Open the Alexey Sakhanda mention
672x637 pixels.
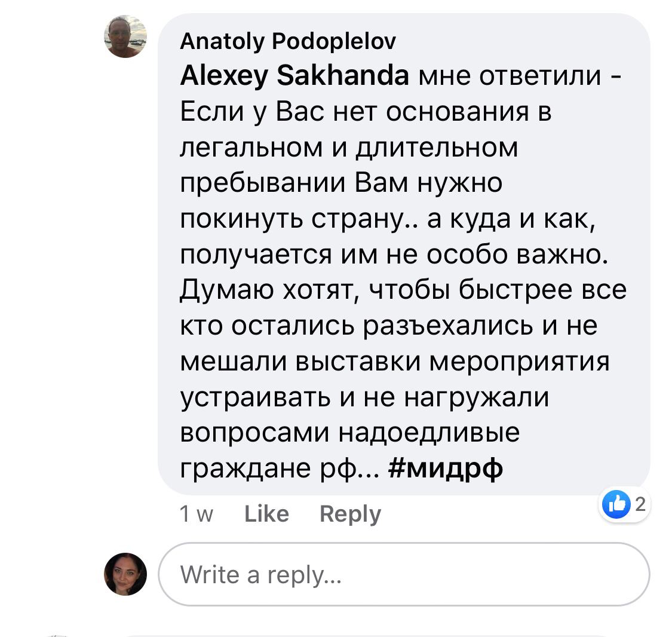click(x=294, y=76)
